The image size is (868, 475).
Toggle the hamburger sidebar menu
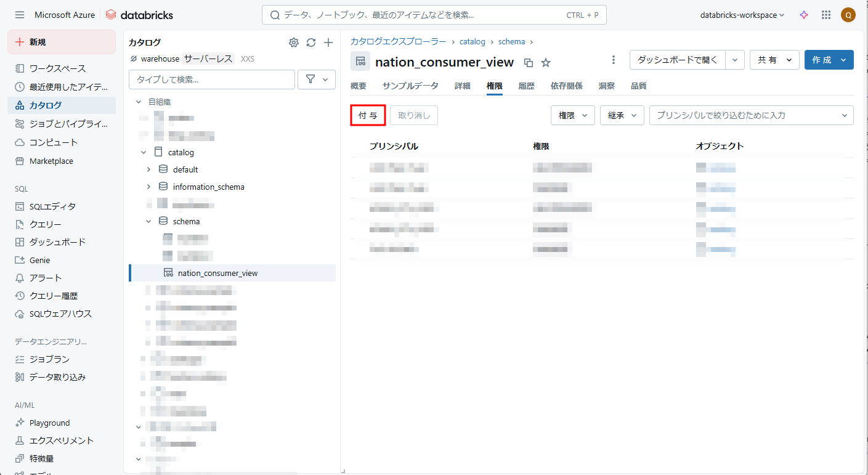click(x=20, y=15)
